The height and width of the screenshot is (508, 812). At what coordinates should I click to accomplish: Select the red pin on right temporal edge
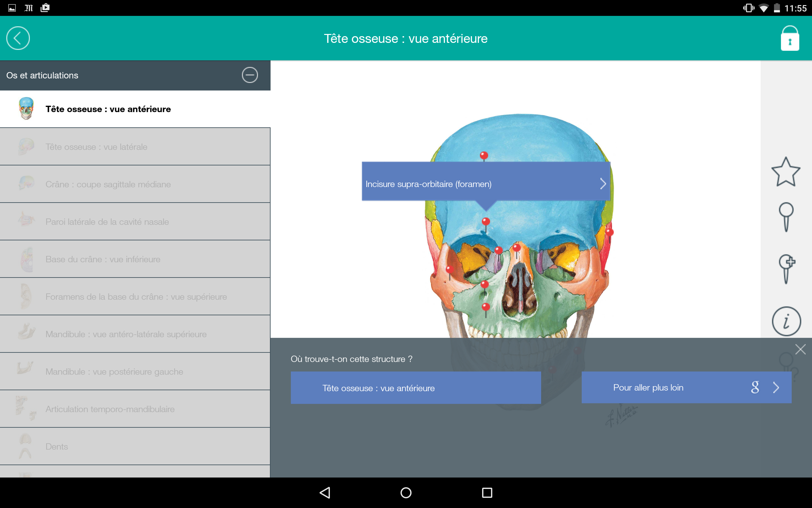coord(609,232)
